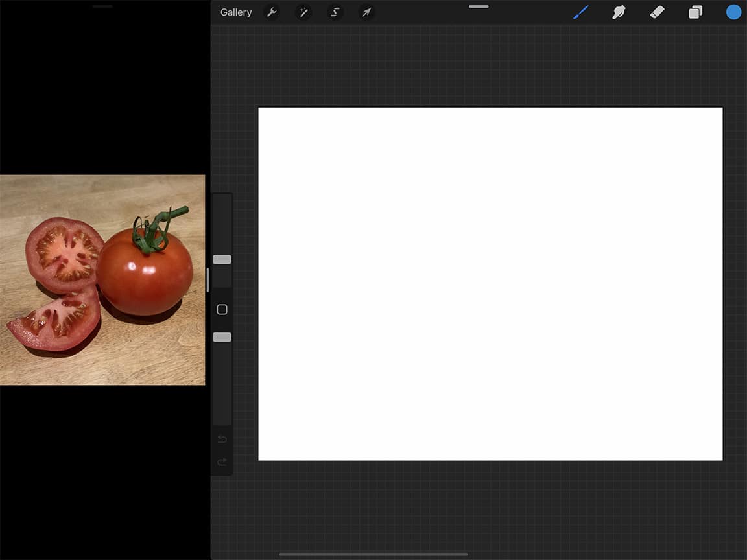Tap the brush opacity slider handle
The height and width of the screenshot is (560, 747).
click(222, 336)
